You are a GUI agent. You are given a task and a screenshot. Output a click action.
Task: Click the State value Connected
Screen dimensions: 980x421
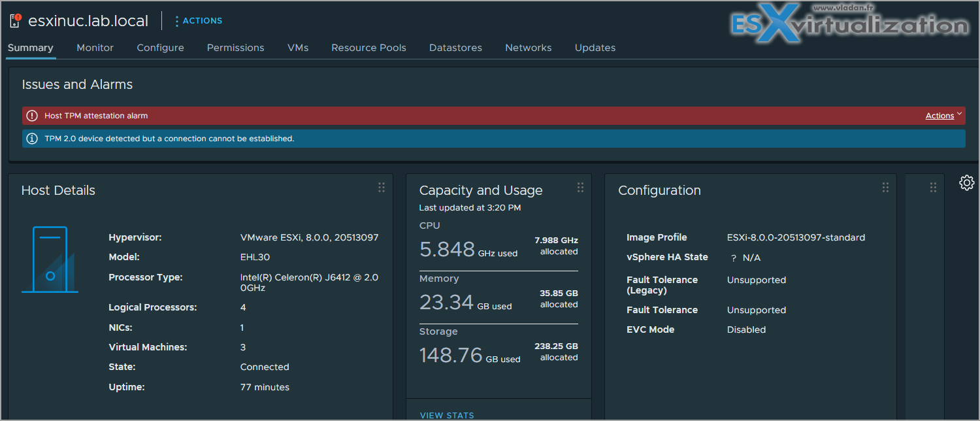[265, 367]
